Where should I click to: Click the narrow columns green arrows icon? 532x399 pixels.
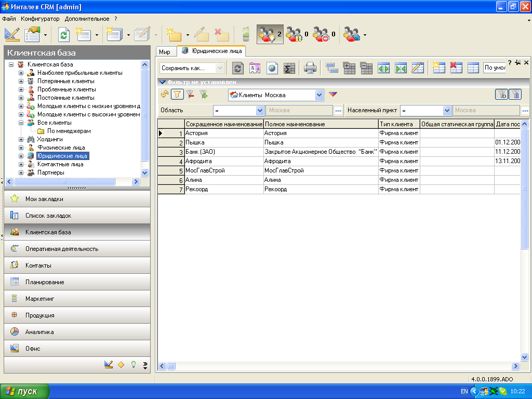tap(401, 68)
